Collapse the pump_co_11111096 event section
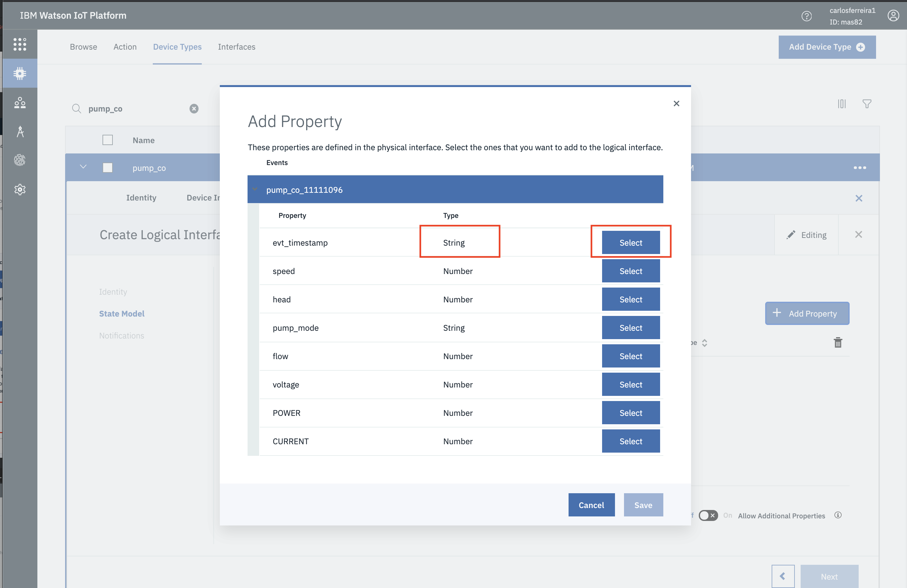This screenshot has width=907, height=588. coord(255,190)
